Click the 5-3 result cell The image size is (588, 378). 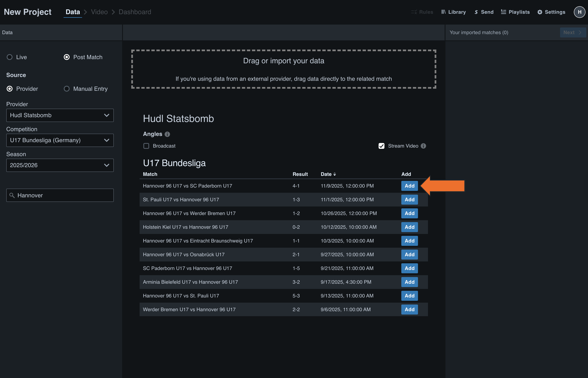tap(296, 296)
